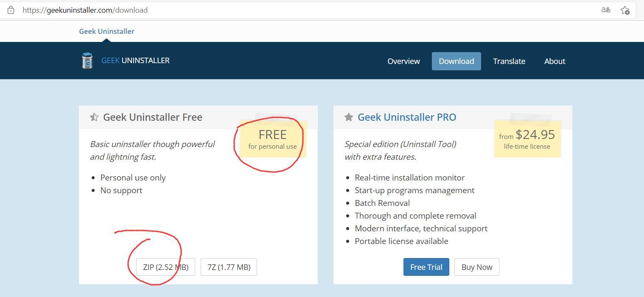The height and width of the screenshot is (297, 644).
Task: Download the ZIP (2.52 MB) package
Action: coord(165,267)
